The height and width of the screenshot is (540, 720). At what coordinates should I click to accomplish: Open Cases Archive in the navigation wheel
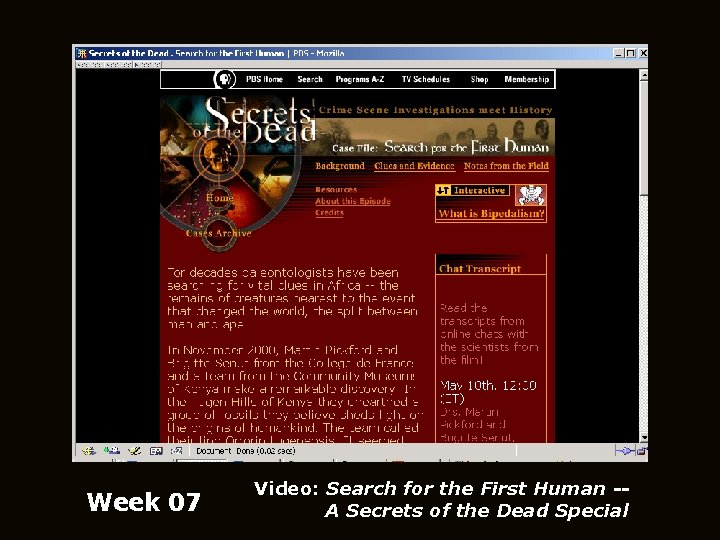pos(219,233)
